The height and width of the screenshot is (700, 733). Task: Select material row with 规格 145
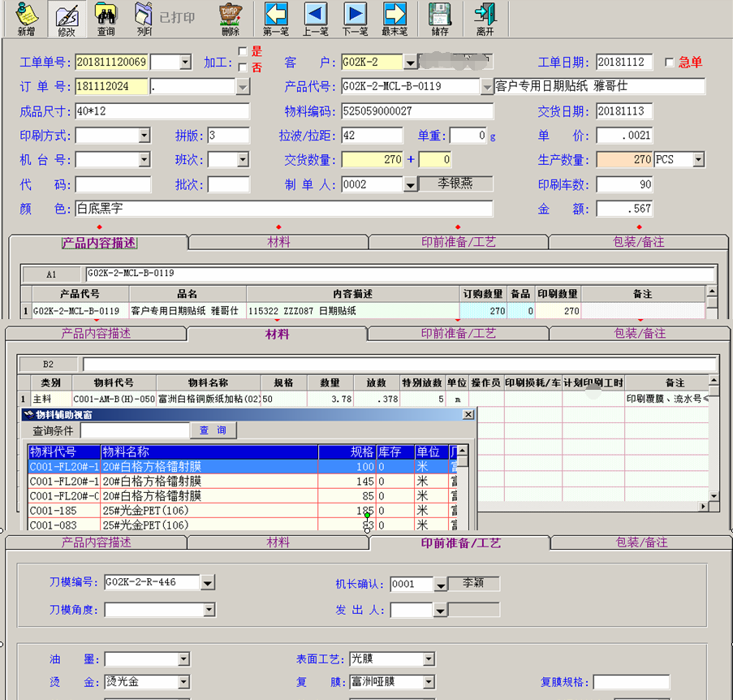tap(243, 482)
